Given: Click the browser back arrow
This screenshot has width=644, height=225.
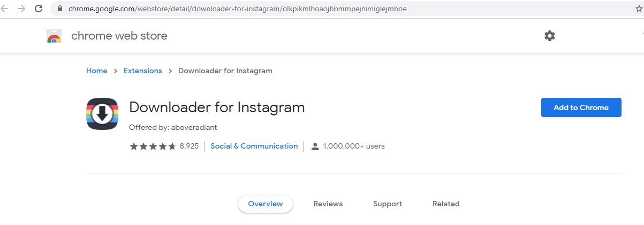Looking at the screenshot, I should coord(6,9).
